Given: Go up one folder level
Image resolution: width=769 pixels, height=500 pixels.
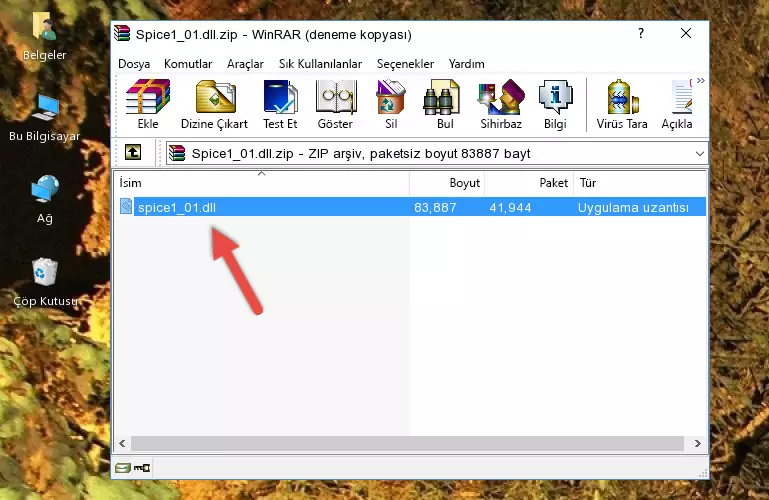Looking at the screenshot, I should pyautogui.click(x=133, y=152).
